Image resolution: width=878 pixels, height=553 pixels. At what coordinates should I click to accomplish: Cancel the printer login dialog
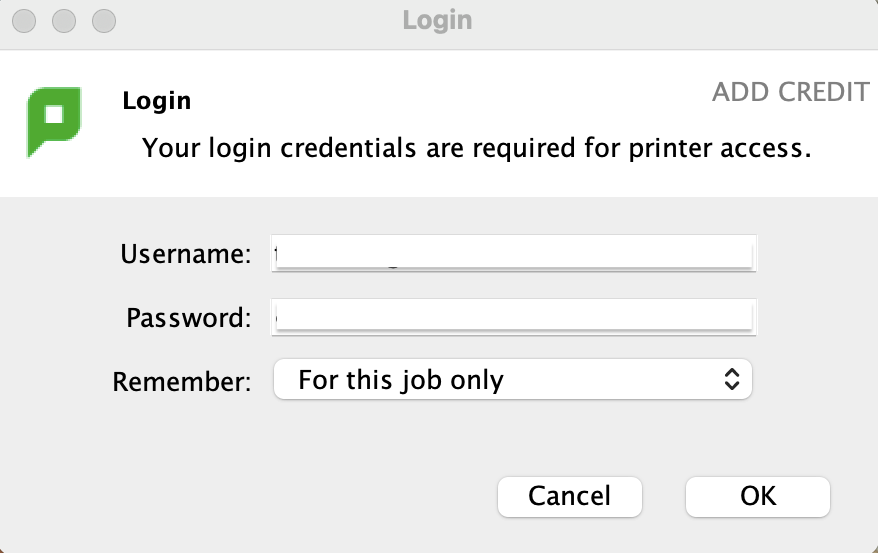(569, 496)
